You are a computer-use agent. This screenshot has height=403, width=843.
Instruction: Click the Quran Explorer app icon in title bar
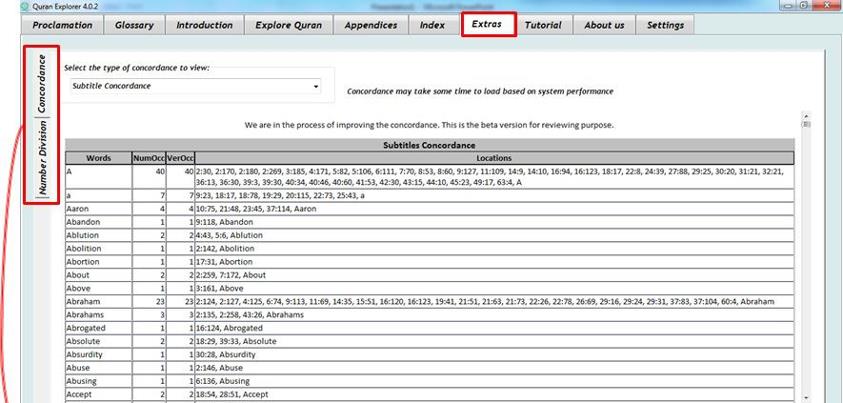pyautogui.click(x=24, y=6)
